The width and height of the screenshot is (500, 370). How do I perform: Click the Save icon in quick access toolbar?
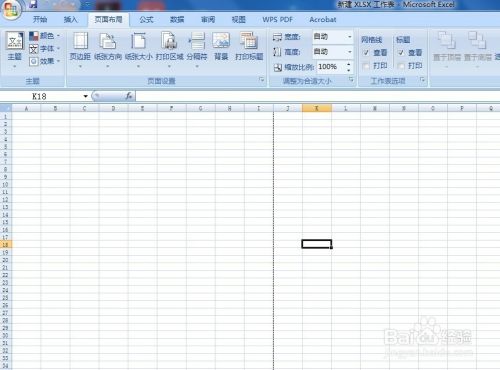[33, 4]
